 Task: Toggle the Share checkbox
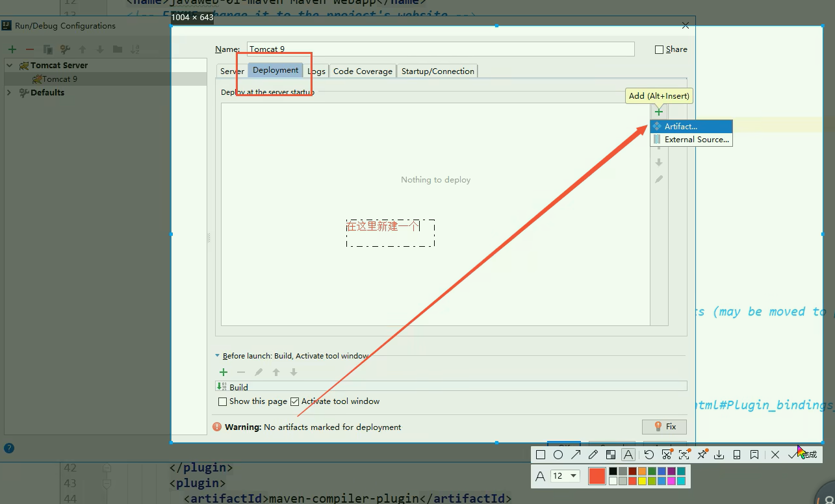660,49
